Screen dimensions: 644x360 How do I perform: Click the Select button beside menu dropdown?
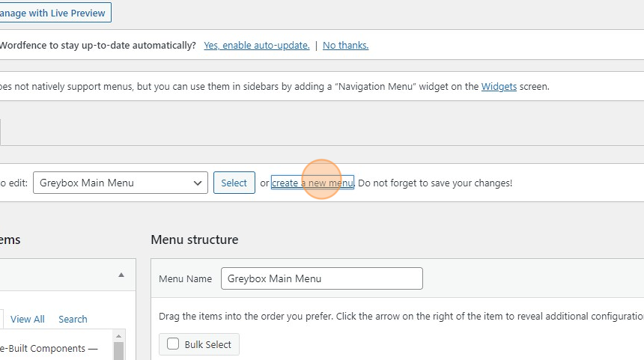[234, 183]
